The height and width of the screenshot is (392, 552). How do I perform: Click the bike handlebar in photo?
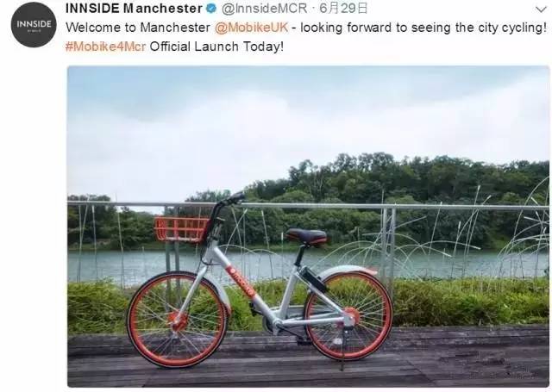click(x=229, y=201)
